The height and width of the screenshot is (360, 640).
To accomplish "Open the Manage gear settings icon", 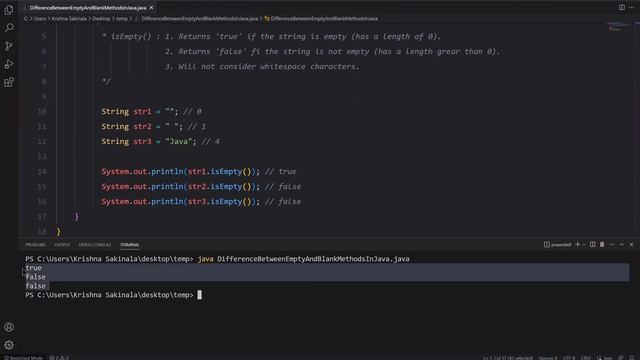I will pyautogui.click(x=9, y=345).
